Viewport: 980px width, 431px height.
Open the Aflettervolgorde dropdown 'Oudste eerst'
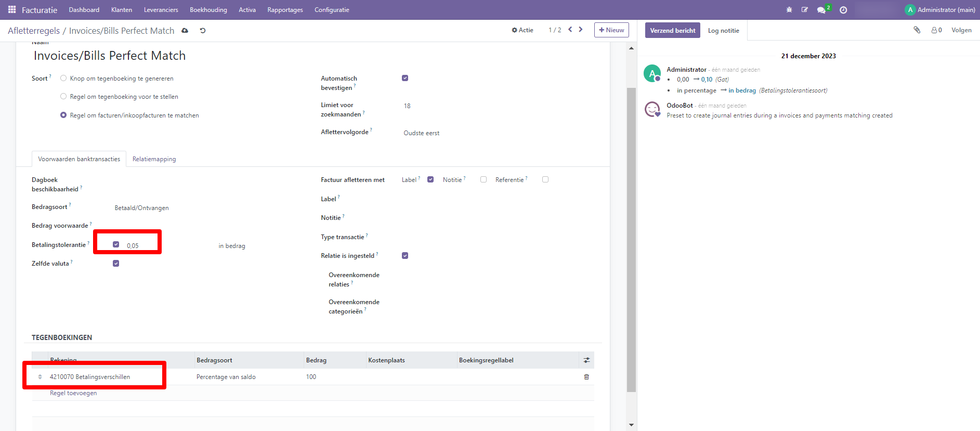421,133
